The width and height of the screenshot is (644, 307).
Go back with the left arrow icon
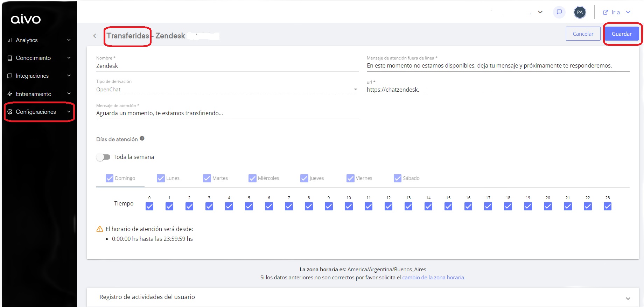pos(94,36)
